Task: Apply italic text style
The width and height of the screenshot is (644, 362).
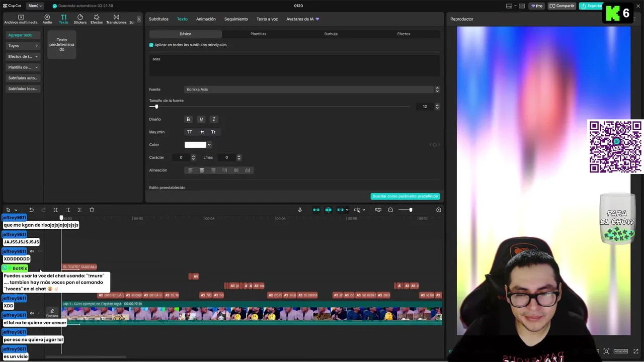Action: pyautogui.click(x=214, y=119)
